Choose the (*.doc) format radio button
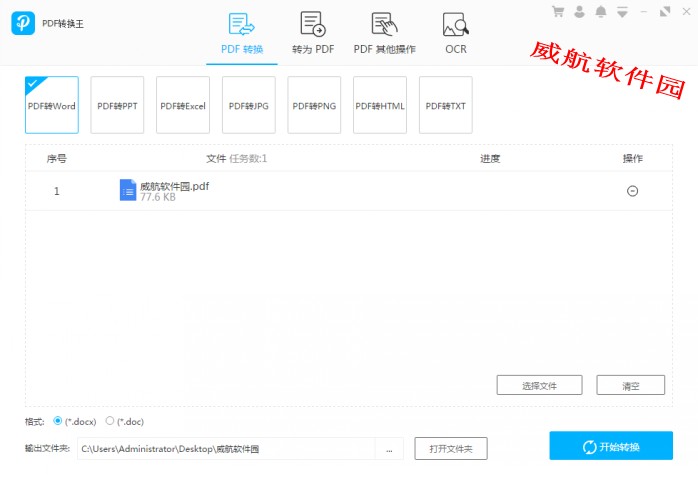The height and width of the screenshot is (477, 698). pyautogui.click(x=110, y=420)
